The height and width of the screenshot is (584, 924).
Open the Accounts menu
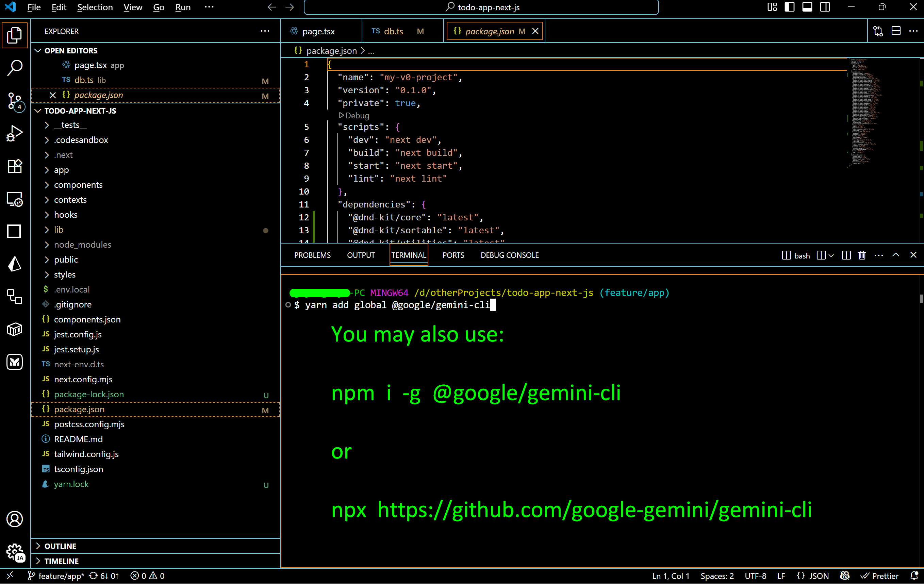click(15, 519)
